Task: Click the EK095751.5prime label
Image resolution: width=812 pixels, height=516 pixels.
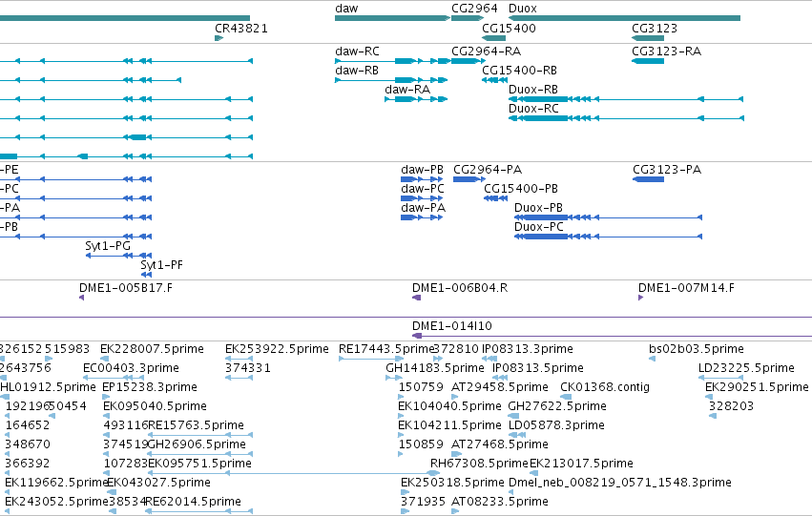Action: click(x=199, y=464)
